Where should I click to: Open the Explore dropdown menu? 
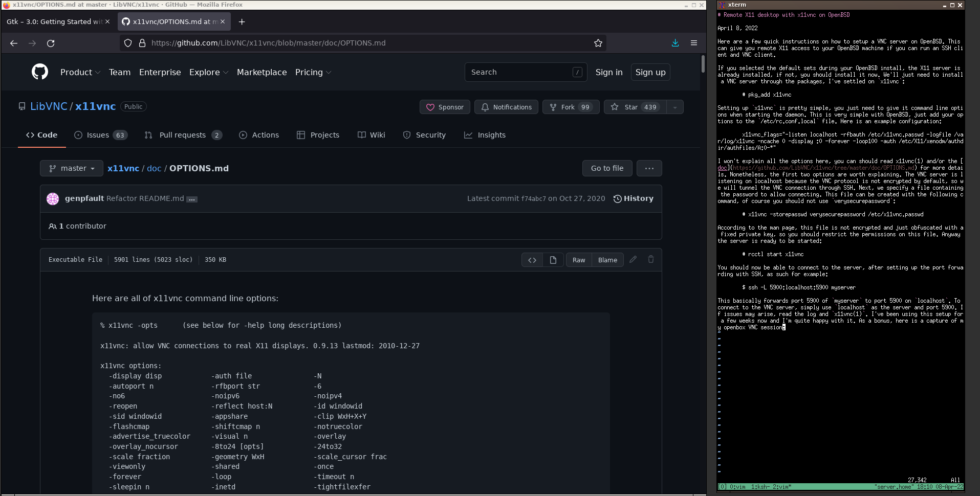[x=209, y=72]
